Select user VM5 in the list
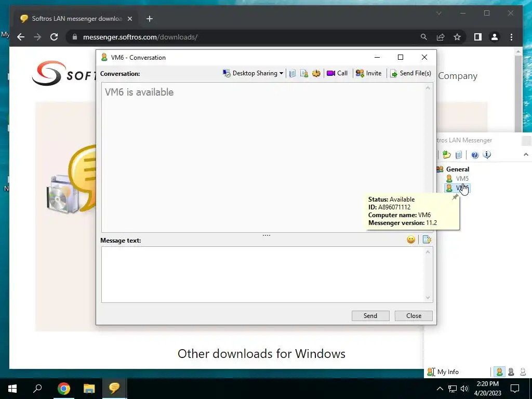This screenshot has height=399, width=532. (x=462, y=179)
